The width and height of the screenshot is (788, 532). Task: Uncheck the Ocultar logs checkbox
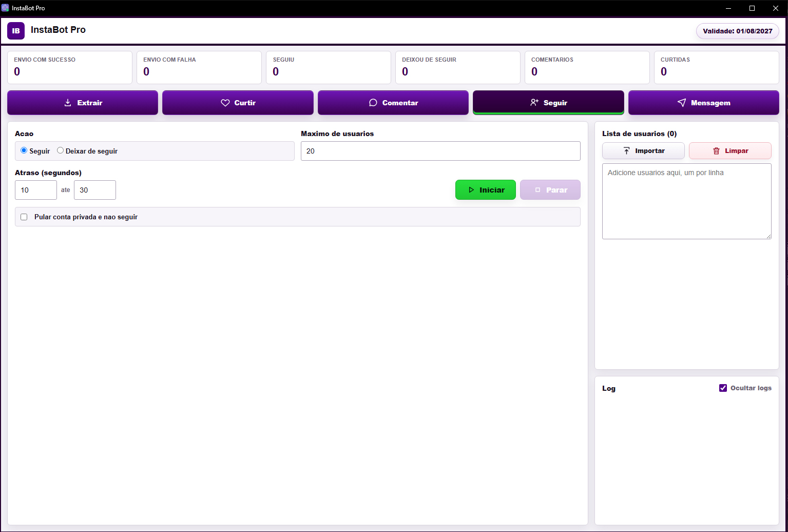[x=723, y=388]
